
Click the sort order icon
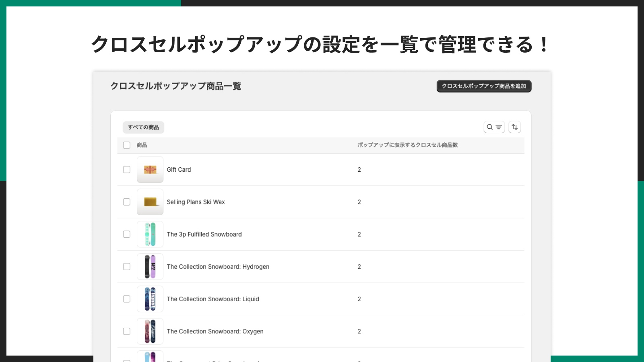tap(515, 127)
